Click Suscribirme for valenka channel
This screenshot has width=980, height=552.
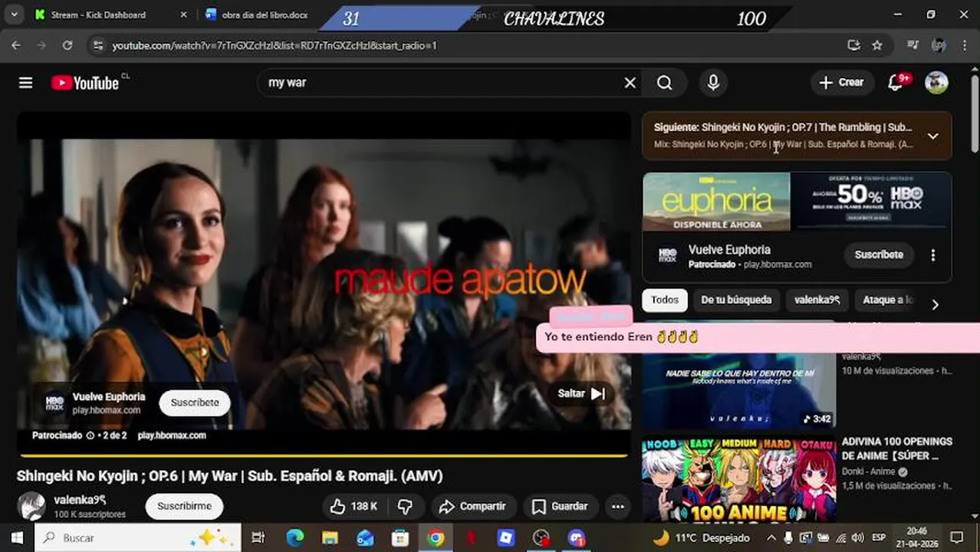[184, 506]
